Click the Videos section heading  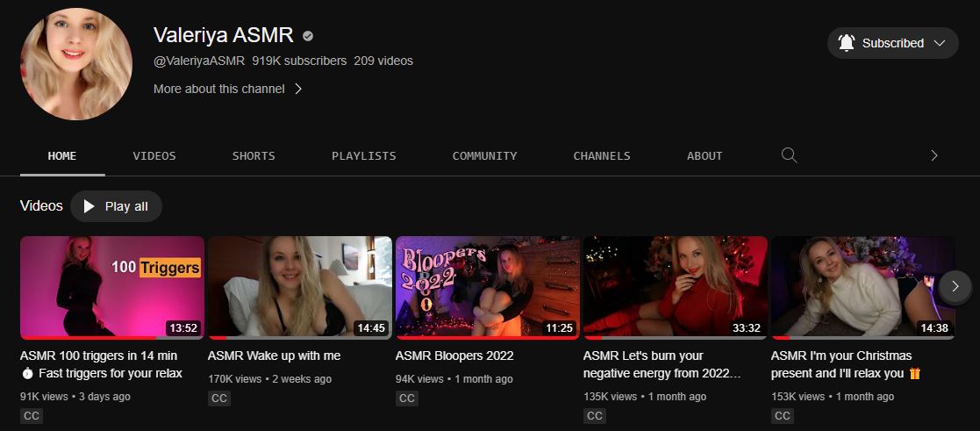[41, 205]
